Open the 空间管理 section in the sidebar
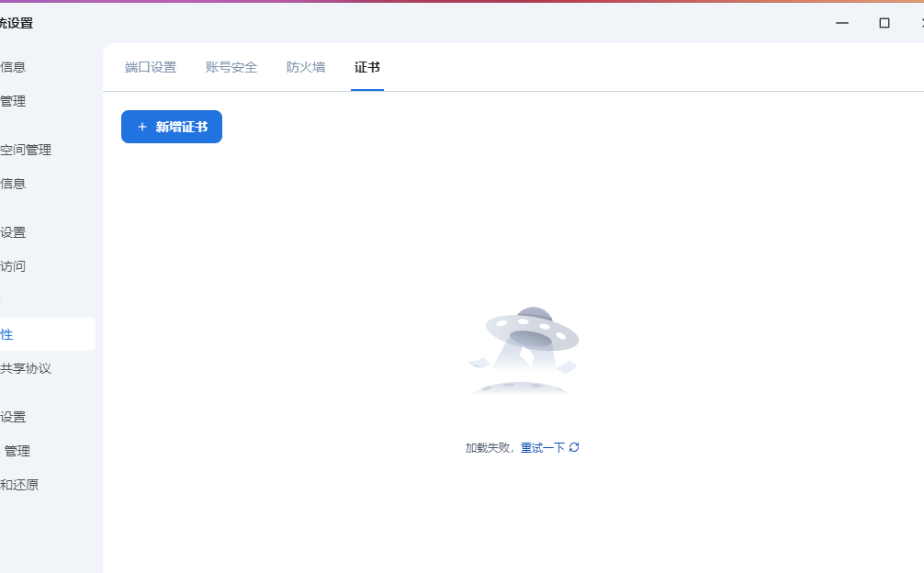Screen dimensions: 924x573 (28, 149)
